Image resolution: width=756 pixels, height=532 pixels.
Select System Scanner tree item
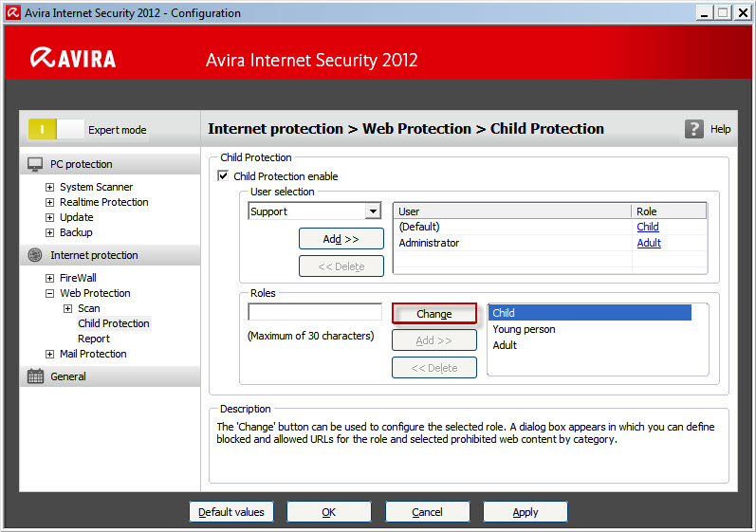click(x=97, y=187)
